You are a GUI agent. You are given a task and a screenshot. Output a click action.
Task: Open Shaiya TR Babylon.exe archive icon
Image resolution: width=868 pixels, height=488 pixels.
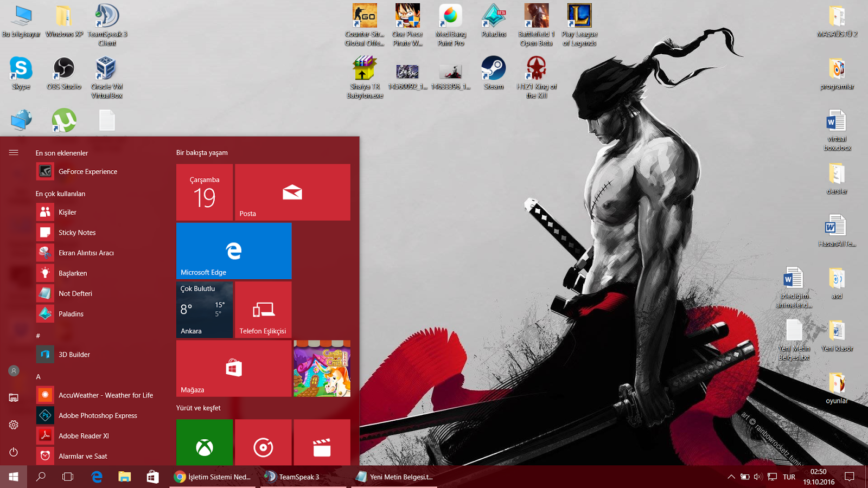coord(365,77)
